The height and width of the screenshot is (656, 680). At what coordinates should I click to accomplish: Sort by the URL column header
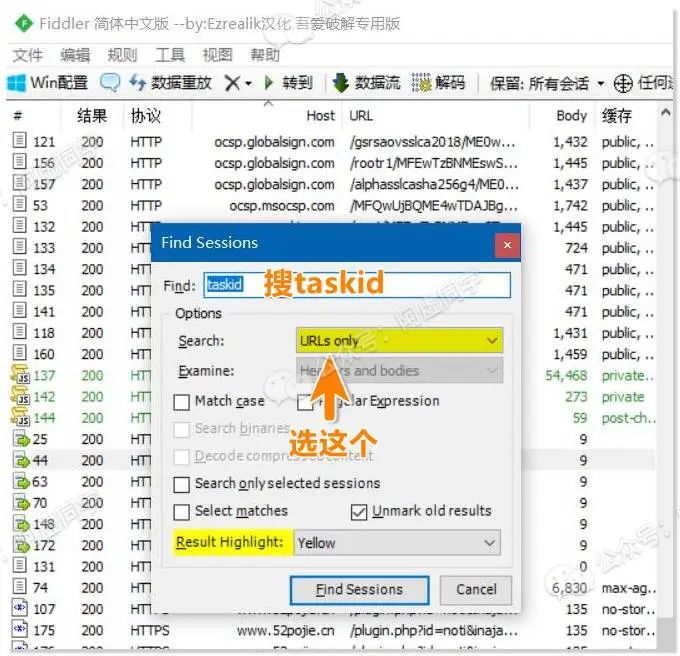361,116
